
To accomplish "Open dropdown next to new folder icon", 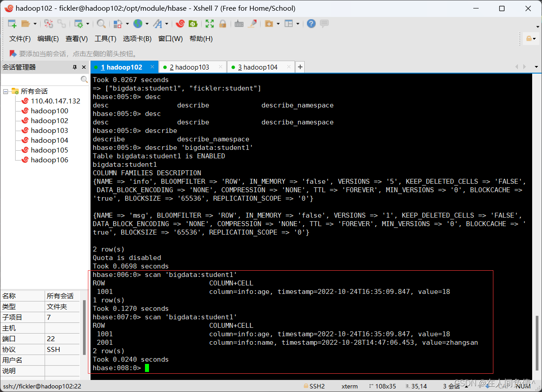I will [x=278, y=24].
